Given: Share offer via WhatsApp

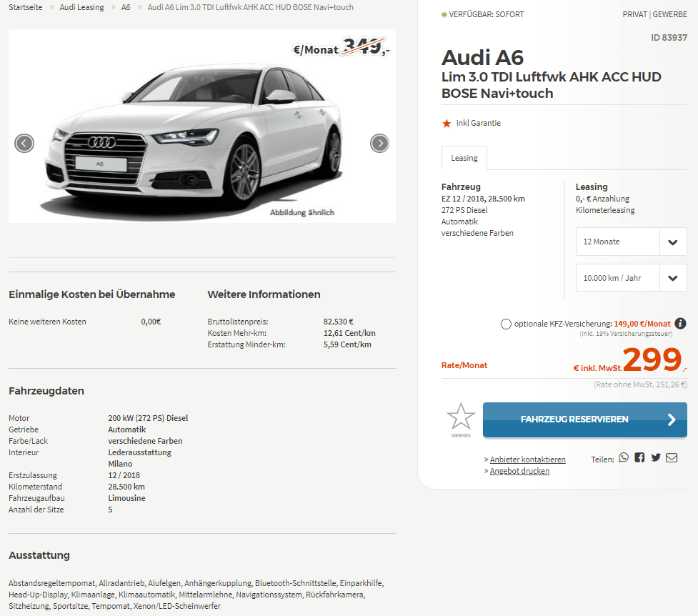Looking at the screenshot, I should tap(624, 457).
